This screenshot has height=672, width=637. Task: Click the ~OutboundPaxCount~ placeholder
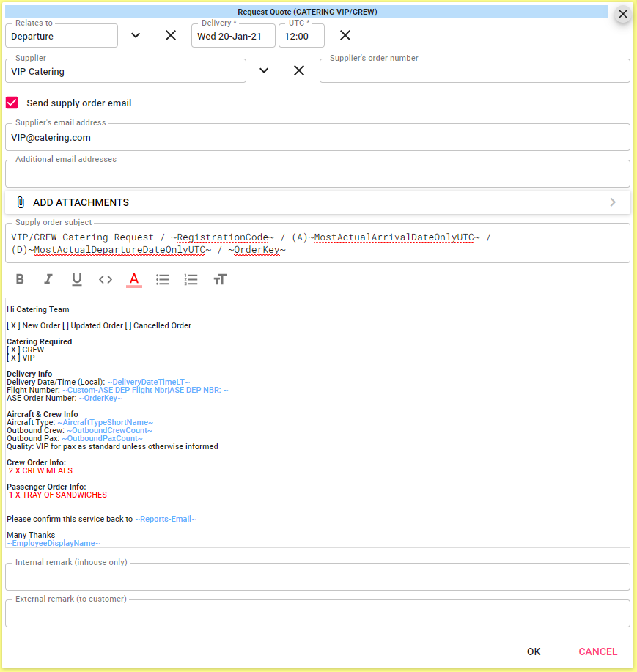tap(103, 438)
